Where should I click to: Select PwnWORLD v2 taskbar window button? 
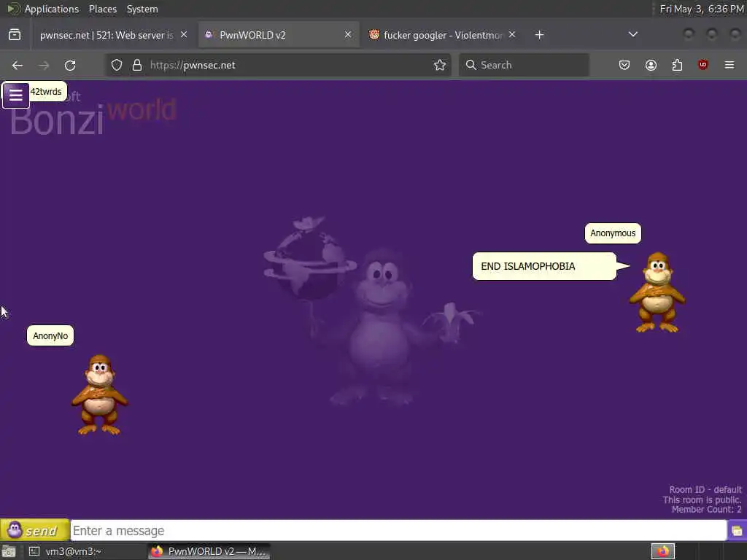(209, 551)
